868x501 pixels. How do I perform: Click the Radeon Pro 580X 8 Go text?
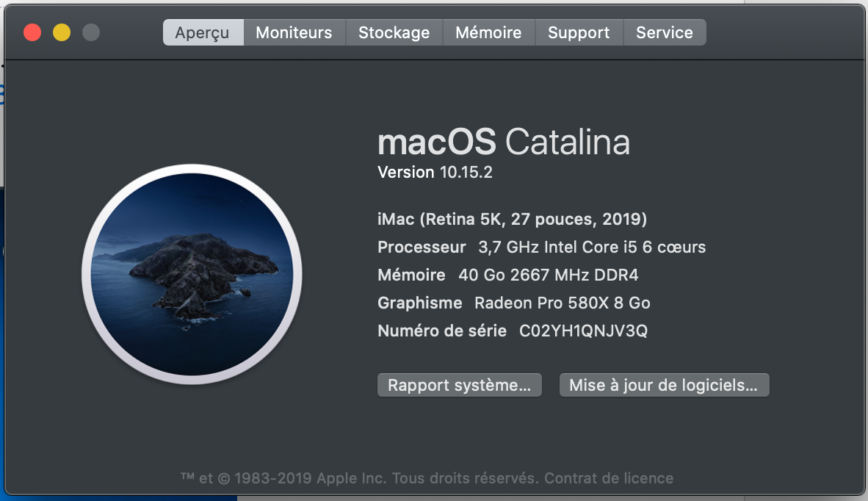(563, 303)
